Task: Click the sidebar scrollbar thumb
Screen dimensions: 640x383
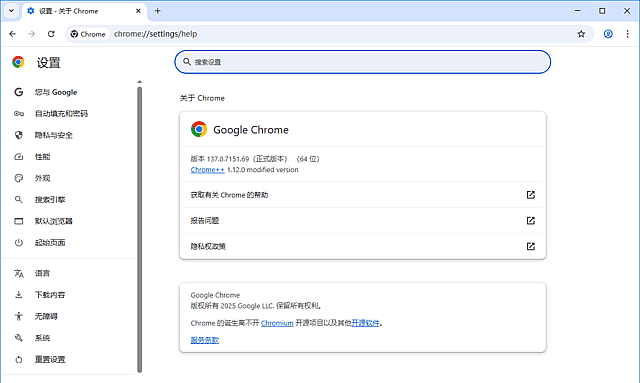Action: click(x=140, y=229)
